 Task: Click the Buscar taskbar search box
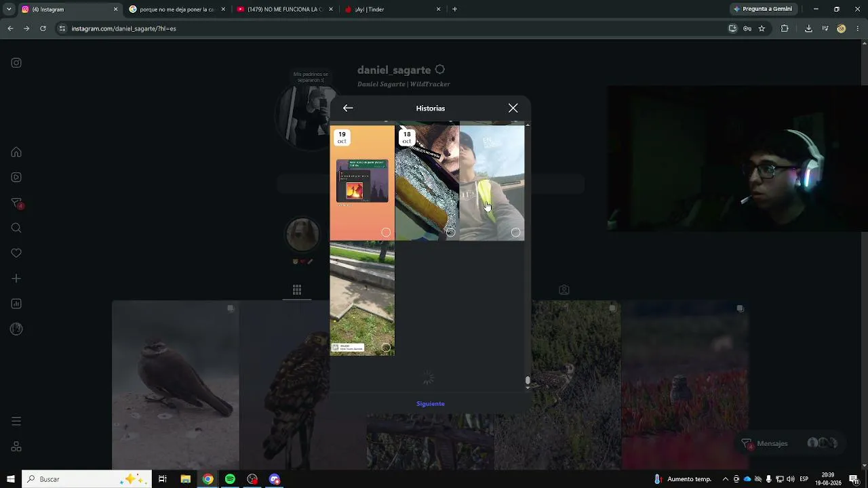pos(87,479)
